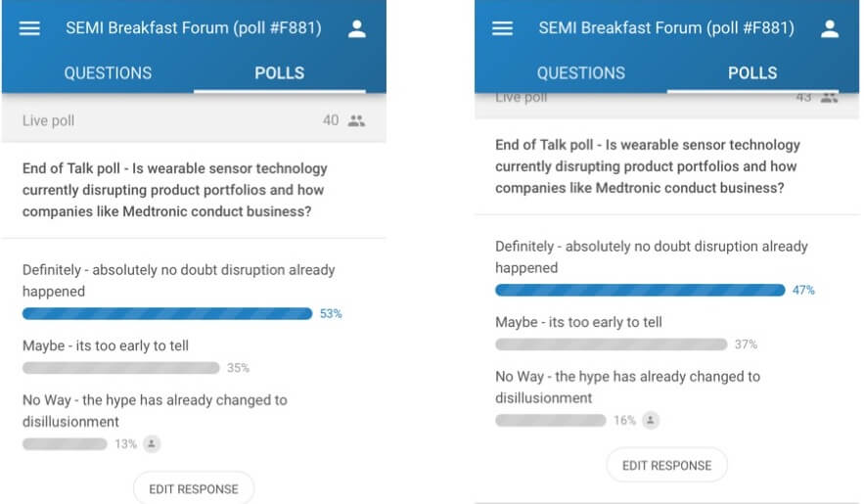Tap profile icon in left screen header
The image size is (864, 504).
point(356,28)
